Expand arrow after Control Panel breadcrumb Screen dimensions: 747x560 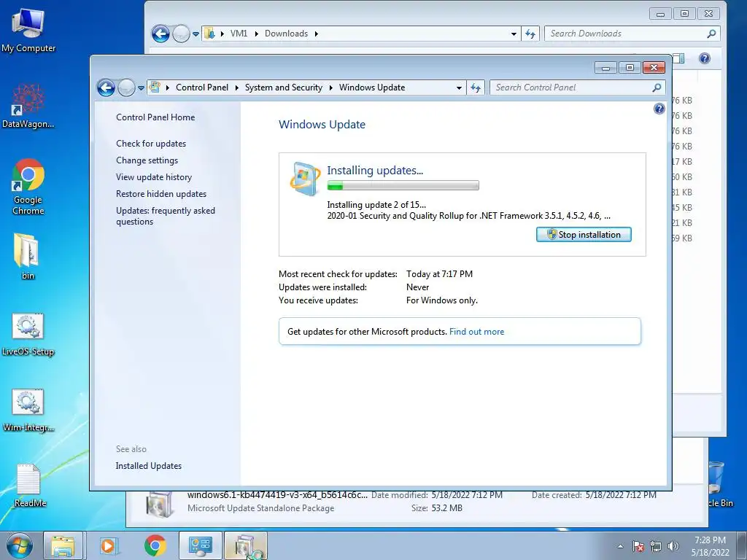point(236,87)
